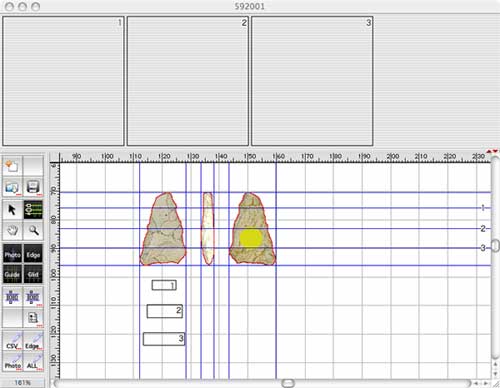Toggle the Grid display button
This screenshot has height=388, width=500.
[x=33, y=274]
